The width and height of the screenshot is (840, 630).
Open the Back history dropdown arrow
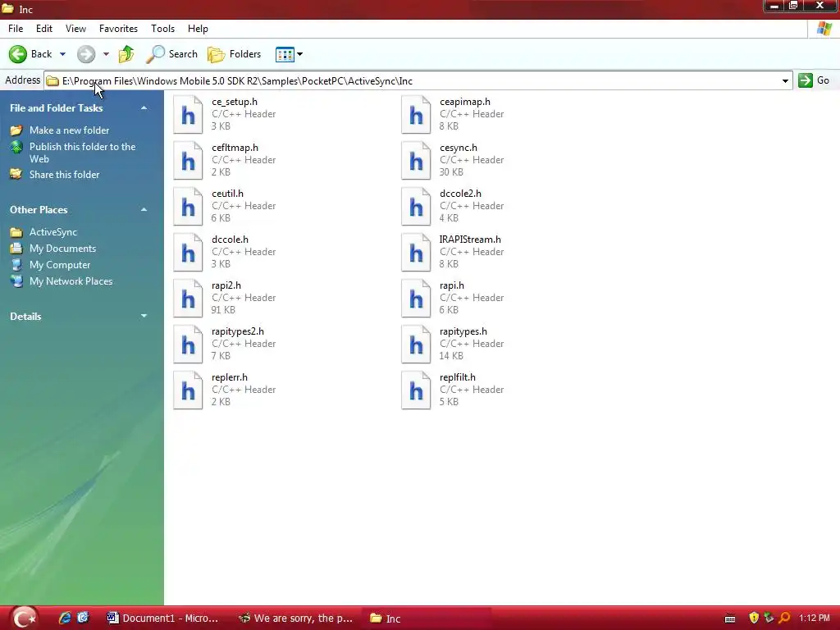(x=62, y=54)
